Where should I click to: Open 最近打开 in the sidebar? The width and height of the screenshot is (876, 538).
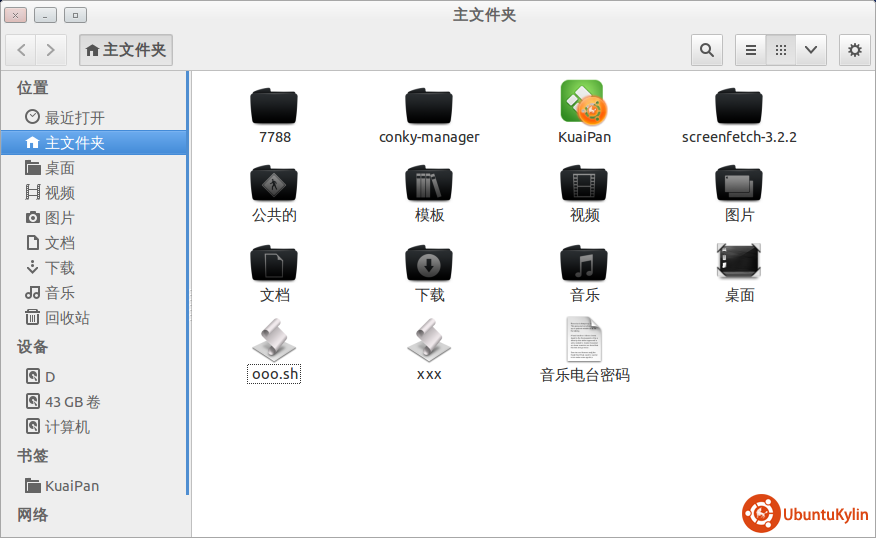coord(74,118)
